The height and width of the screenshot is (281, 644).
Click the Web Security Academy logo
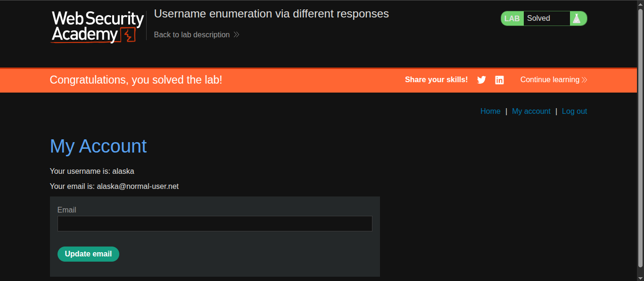(x=98, y=27)
